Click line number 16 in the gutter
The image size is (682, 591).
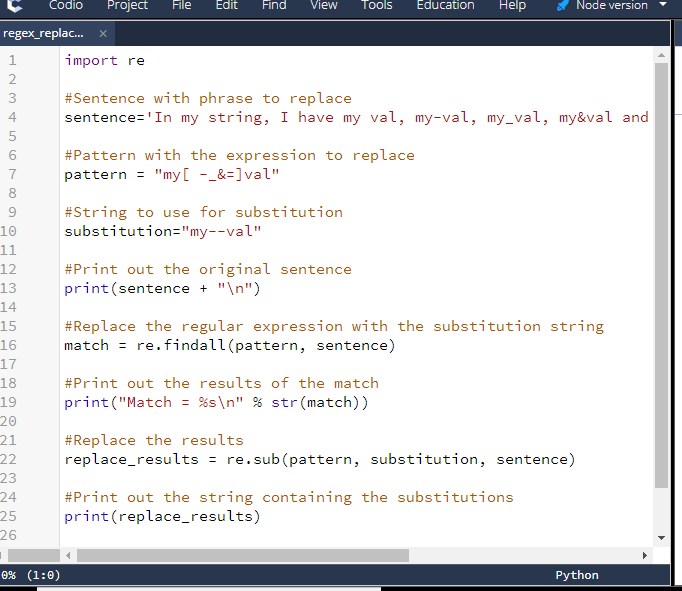(8, 345)
